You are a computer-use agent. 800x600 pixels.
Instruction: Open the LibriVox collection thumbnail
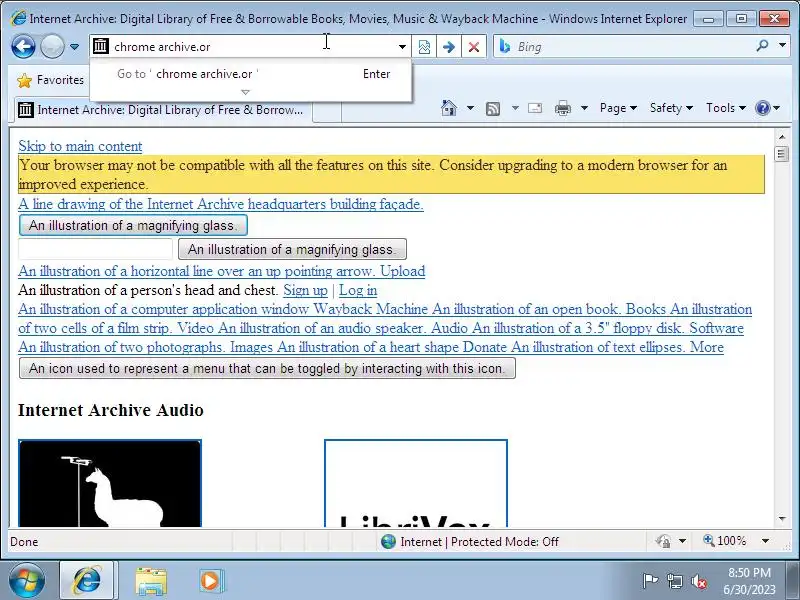point(416,483)
